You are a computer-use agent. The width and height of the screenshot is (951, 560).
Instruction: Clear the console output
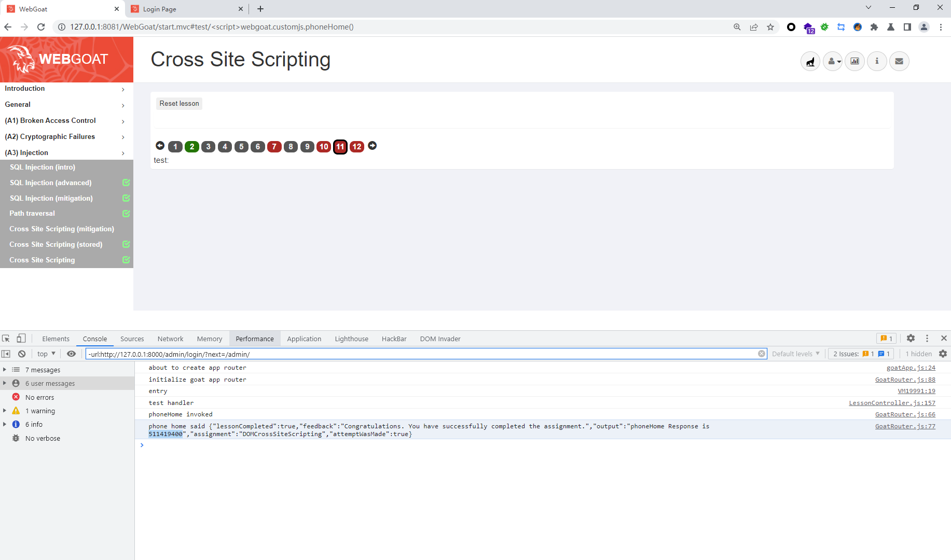[x=22, y=354]
